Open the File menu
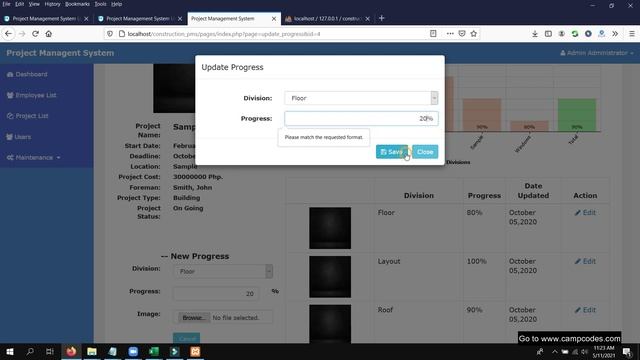 [7, 4]
